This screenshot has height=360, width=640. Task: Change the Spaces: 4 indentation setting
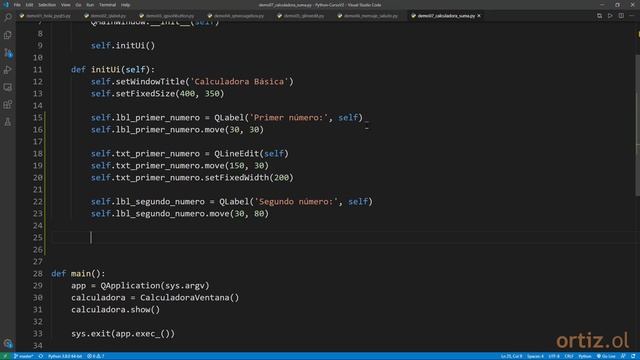[x=535, y=356]
